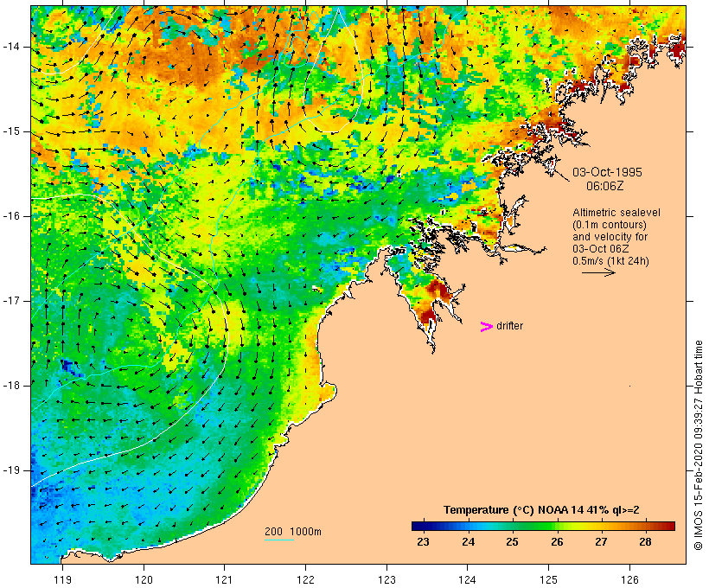Click the colorbar value 28

[x=645, y=542]
